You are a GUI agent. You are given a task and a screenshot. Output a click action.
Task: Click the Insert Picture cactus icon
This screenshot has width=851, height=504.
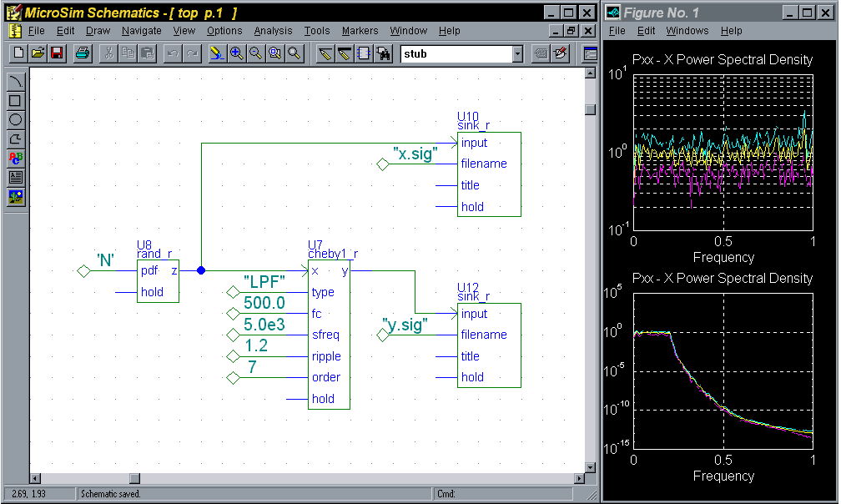(16, 196)
